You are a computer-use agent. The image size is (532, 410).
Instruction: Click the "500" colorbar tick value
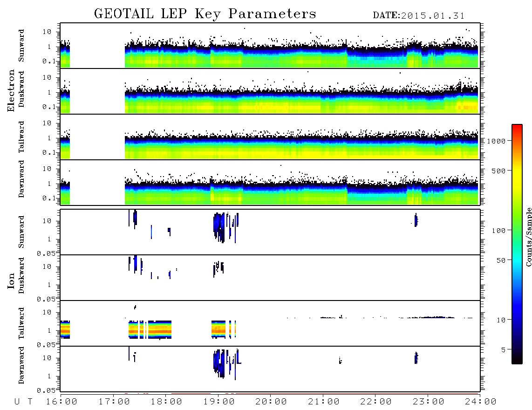click(x=498, y=171)
